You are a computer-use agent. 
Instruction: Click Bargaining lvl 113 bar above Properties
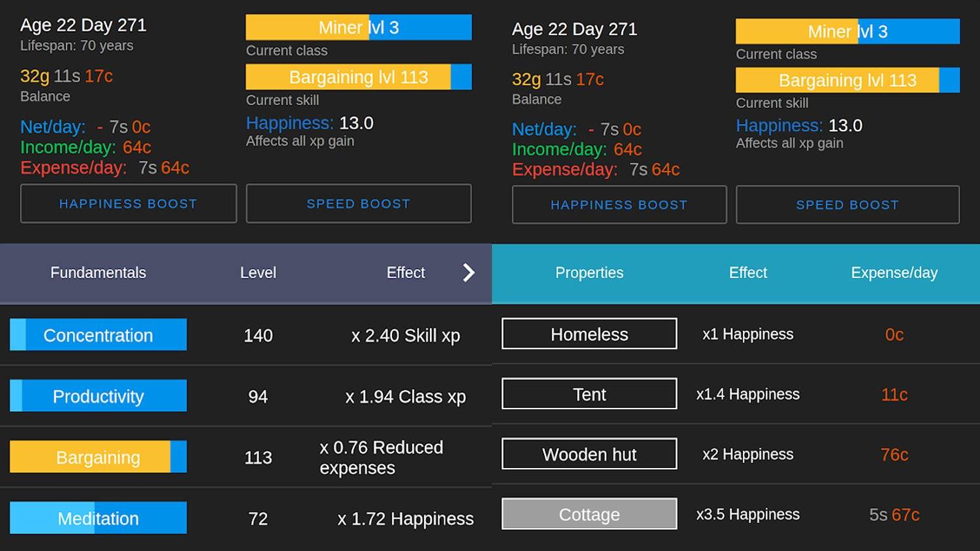847,80
